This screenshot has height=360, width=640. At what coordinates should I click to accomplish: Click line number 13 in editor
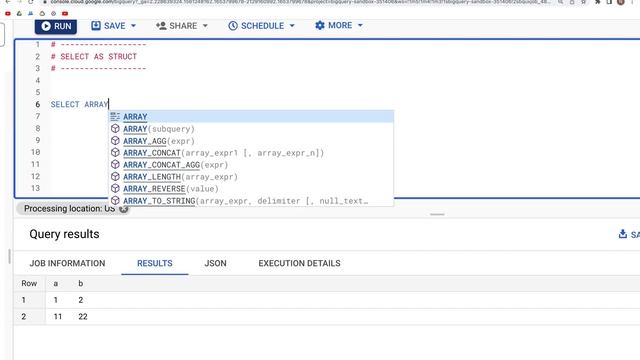36,188
